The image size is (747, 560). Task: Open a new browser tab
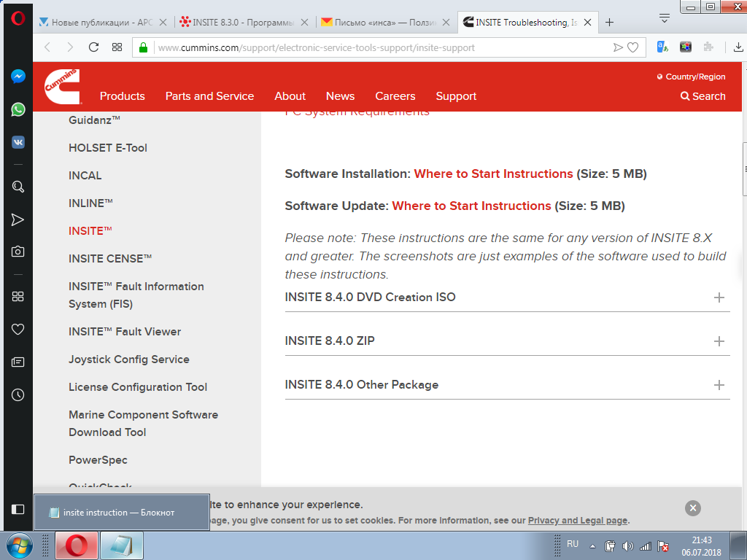coord(609,23)
